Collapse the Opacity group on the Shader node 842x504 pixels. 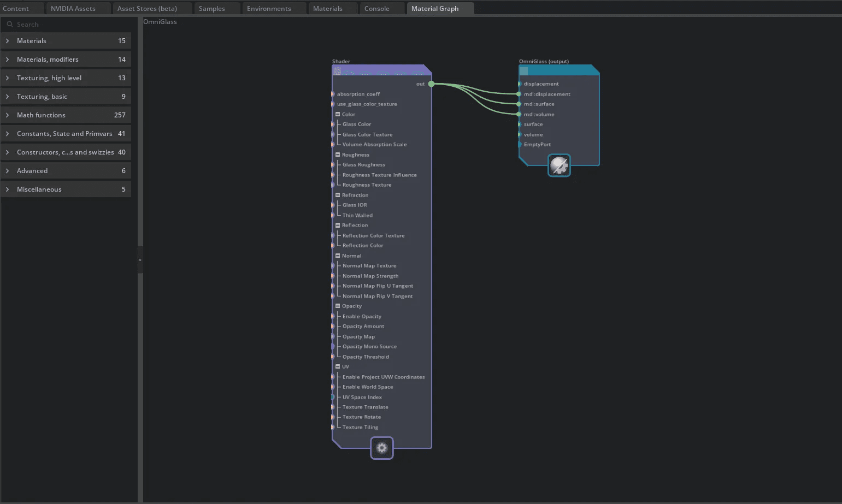click(x=338, y=306)
